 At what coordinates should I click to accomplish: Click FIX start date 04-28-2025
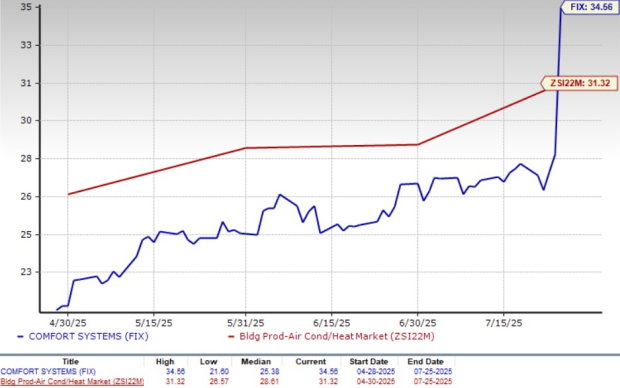(376, 371)
